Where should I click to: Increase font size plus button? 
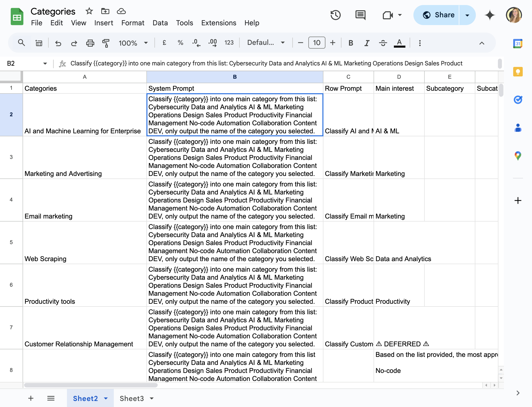click(333, 43)
